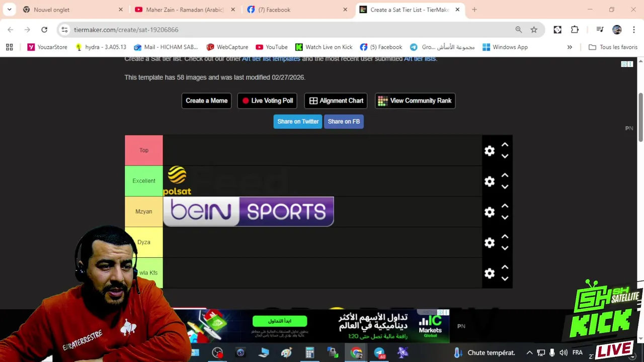Screen dimensions: 644x362
Task: Open the media control button
Action: pos(600,30)
